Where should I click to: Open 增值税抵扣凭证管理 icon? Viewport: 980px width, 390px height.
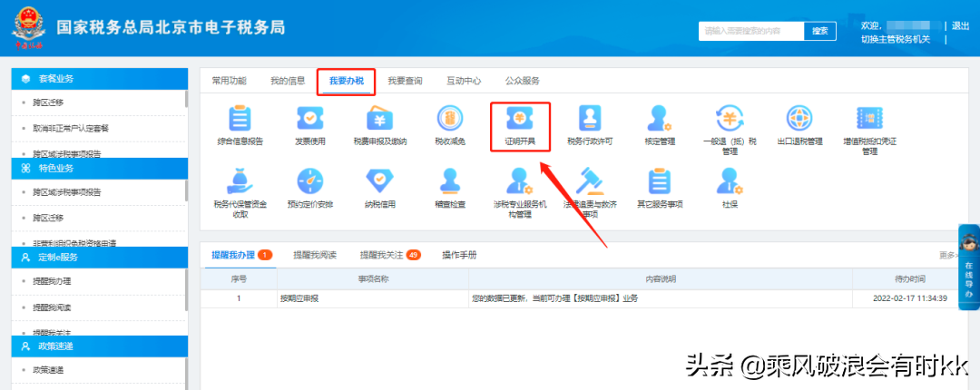(x=869, y=118)
